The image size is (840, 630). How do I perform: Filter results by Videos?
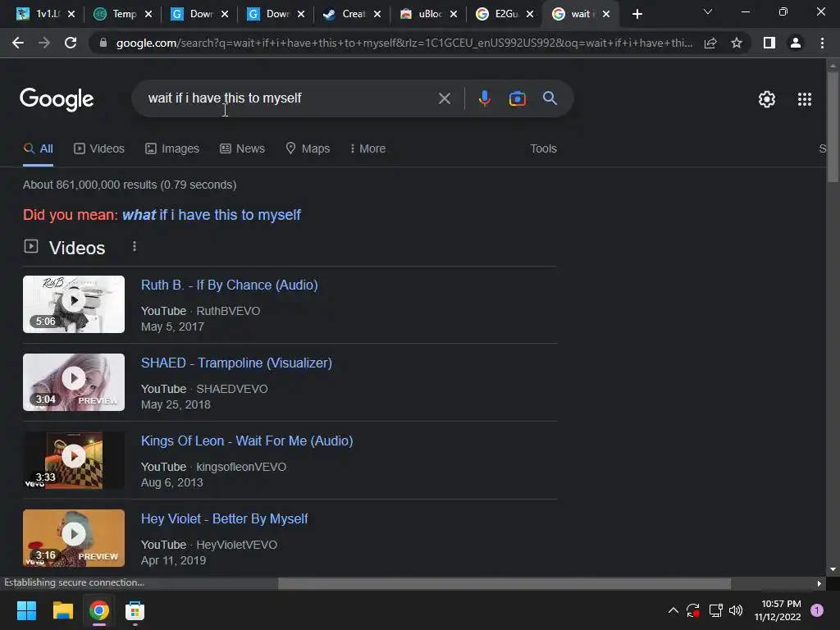coord(99,148)
